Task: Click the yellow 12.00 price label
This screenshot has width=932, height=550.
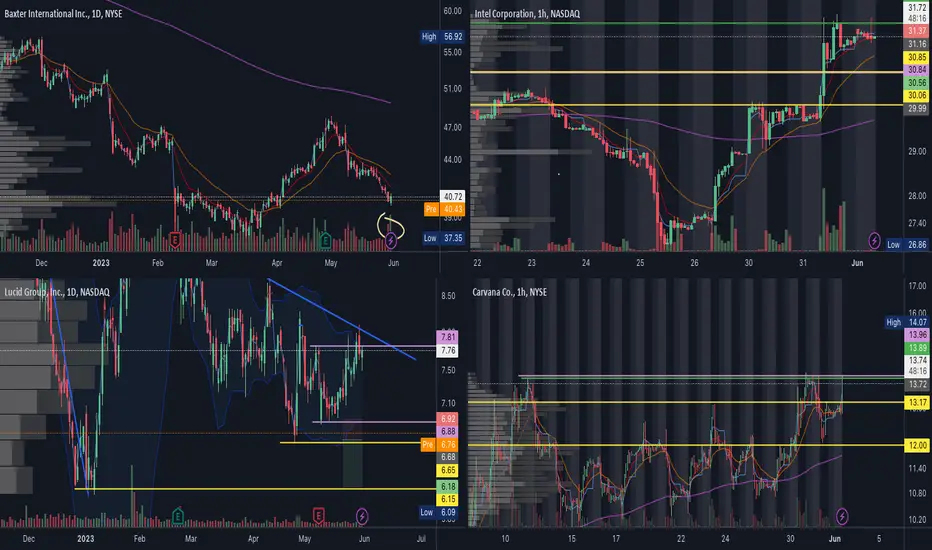Action: pyautogui.click(x=917, y=445)
